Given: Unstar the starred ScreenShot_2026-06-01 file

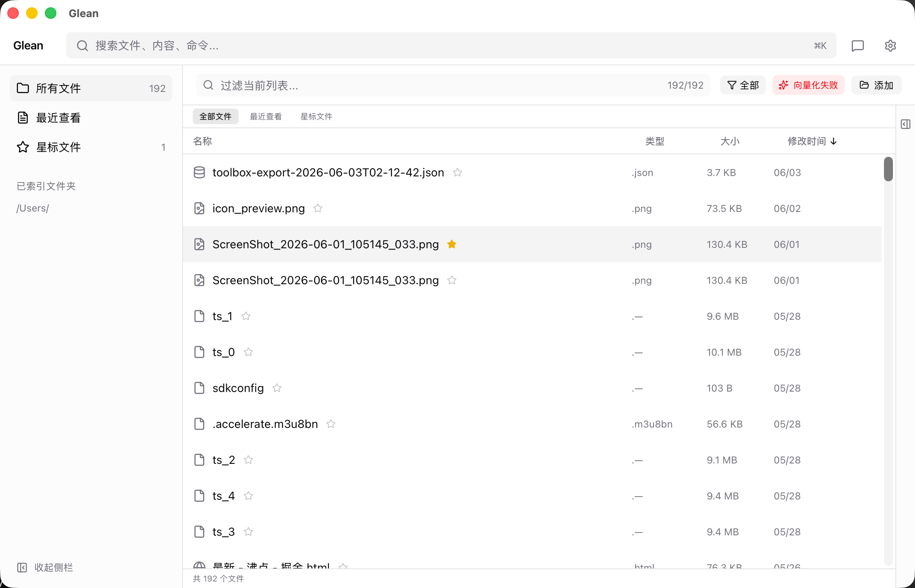Looking at the screenshot, I should tap(452, 244).
